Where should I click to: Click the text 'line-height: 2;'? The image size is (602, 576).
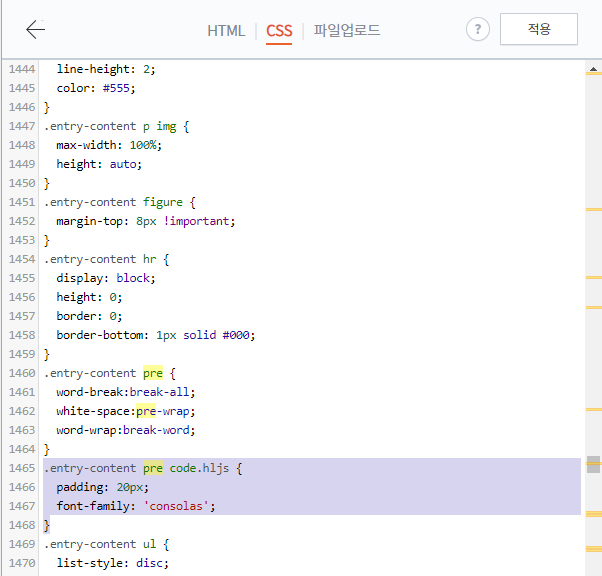[x=106, y=69]
